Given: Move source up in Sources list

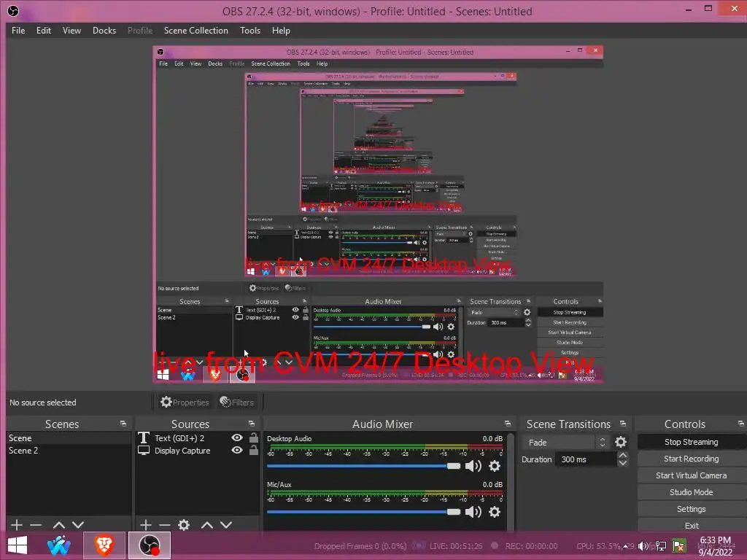Looking at the screenshot, I should click(206, 525).
